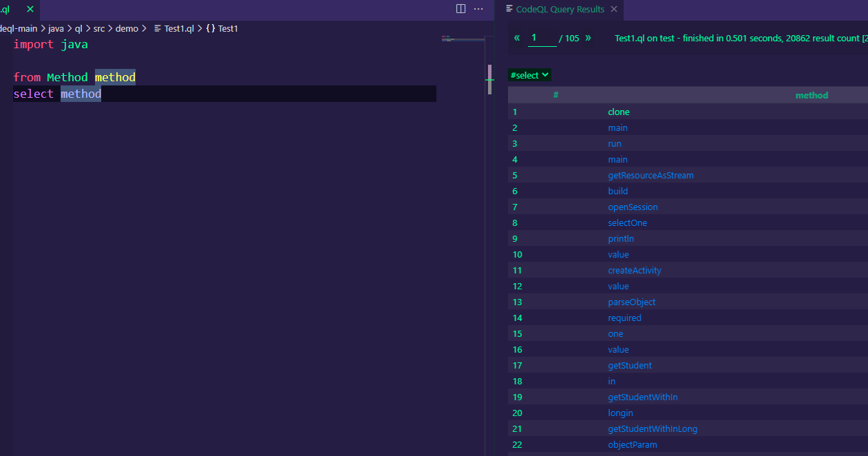
Task: Open the getStudentWithInLong result link
Action: tap(653, 428)
